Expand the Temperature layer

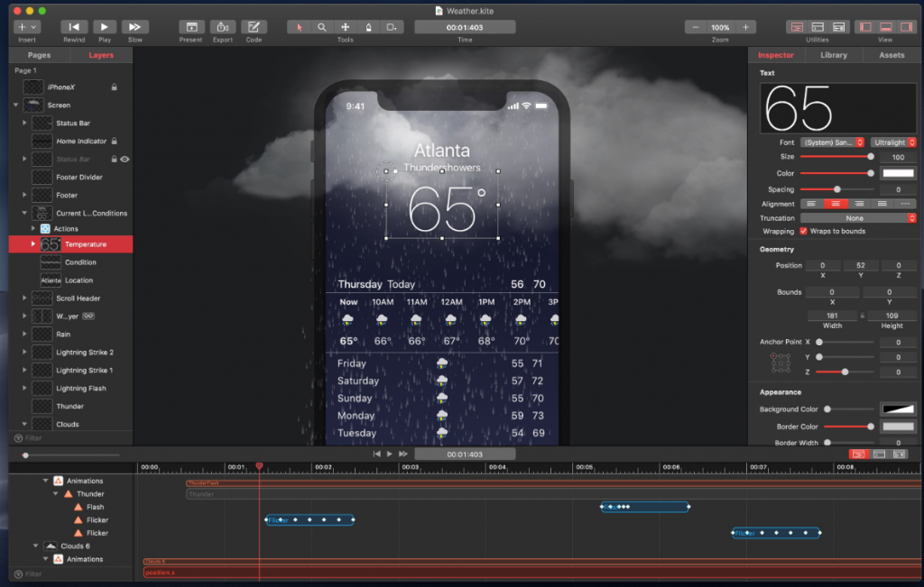click(33, 243)
